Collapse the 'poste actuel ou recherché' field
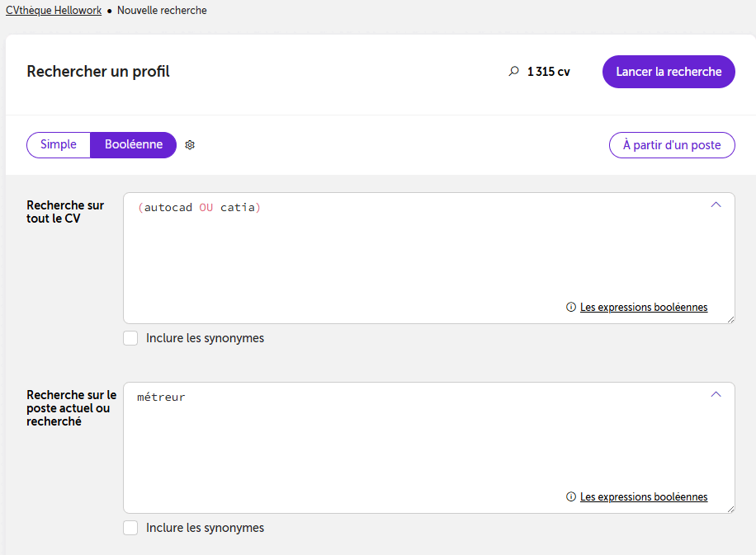The width and height of the screenshot is (756, 555). (716, 394)
